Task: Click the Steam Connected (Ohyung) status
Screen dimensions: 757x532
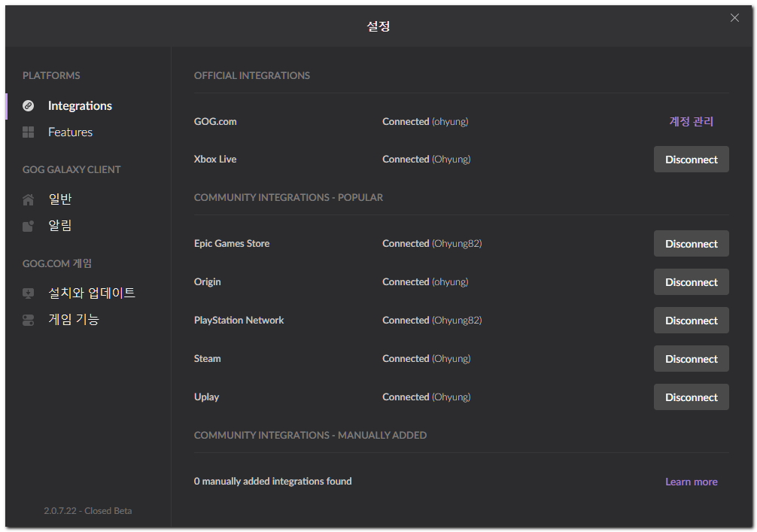Action: pos(427,359)
